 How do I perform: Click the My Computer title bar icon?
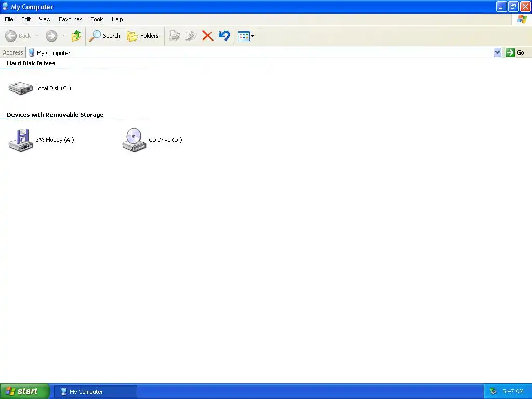(x=5, y=6)
